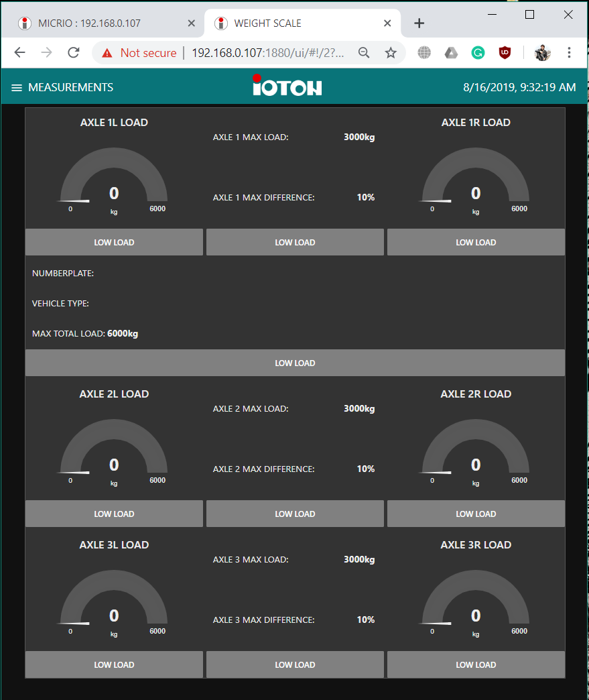Click the AXLE 3 MAX DIFFERENCE: label

point(264,620)
